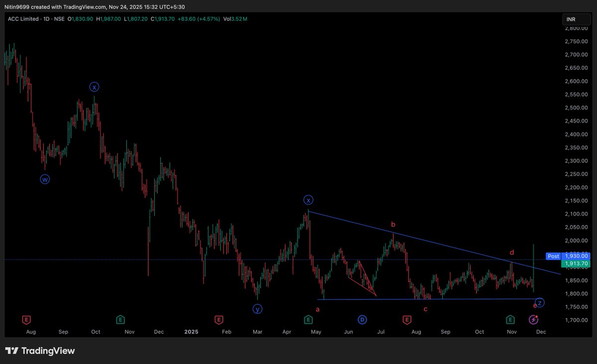Open the red earnings marker at the chart's left edge
Screen dimensions: 597x364
[26, 319]
